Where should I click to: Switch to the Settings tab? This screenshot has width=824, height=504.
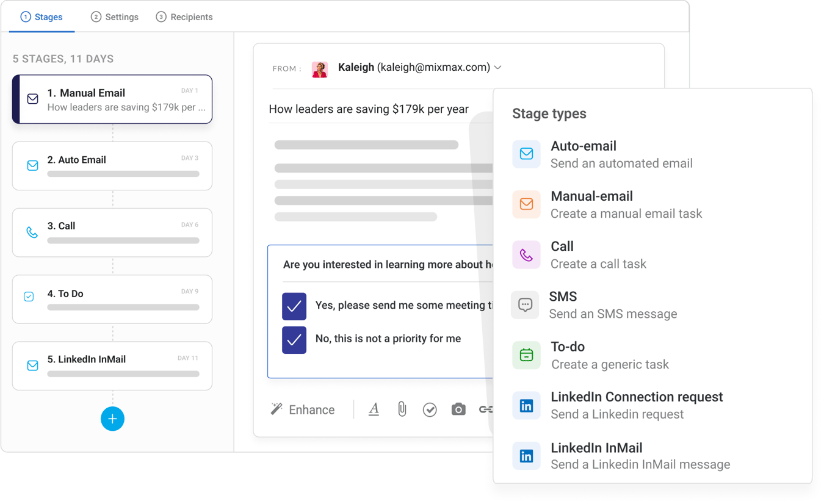pyautogui.click(x=115, y=17)
